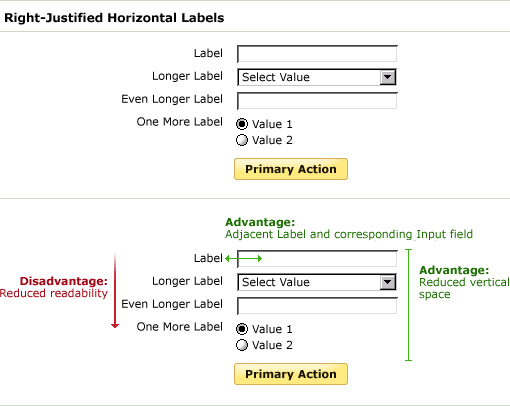Focus 'Label' field beside the green arrow

[x=317, y=259]
